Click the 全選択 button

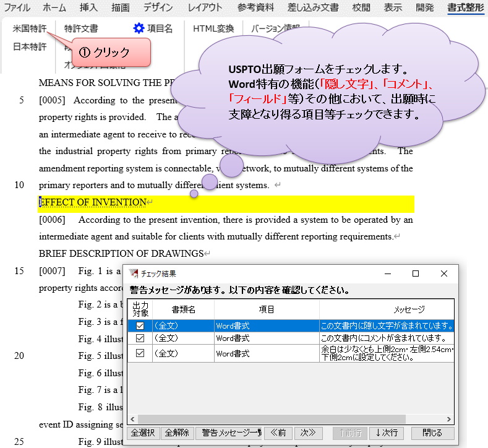click(143, 433)
